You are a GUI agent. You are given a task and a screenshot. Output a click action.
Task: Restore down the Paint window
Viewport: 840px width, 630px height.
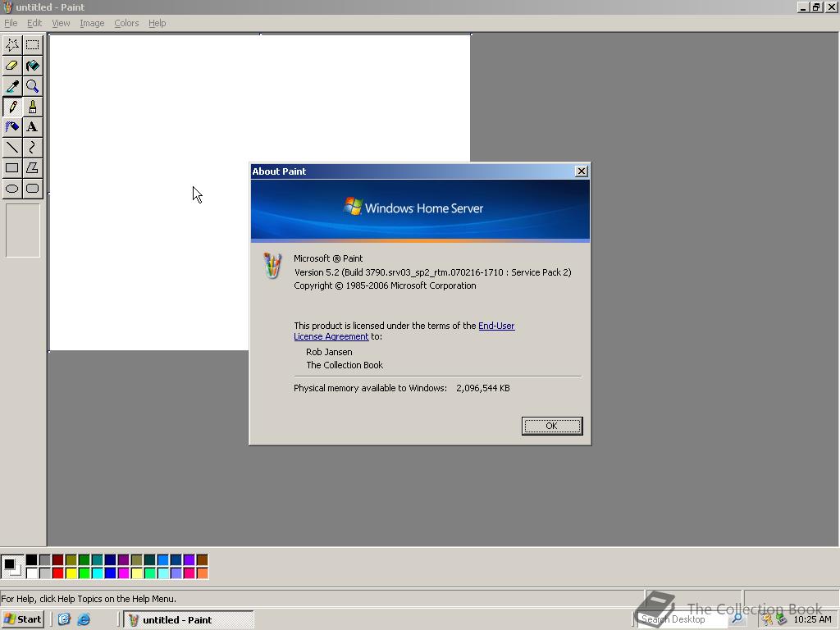click(x=816, y=7)
